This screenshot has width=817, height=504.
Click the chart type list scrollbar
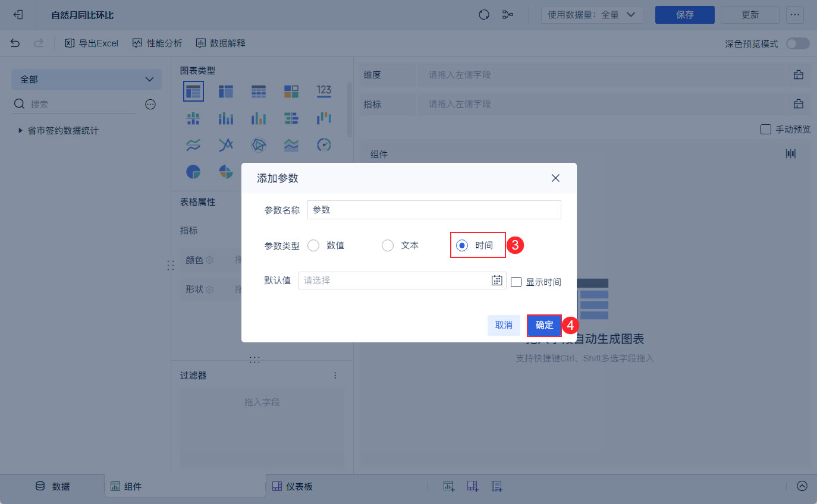(350, 110)
